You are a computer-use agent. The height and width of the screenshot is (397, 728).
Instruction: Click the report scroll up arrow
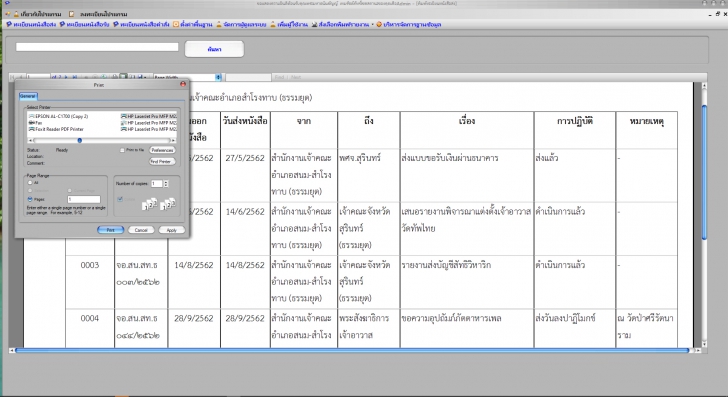(x=704, y=86)
